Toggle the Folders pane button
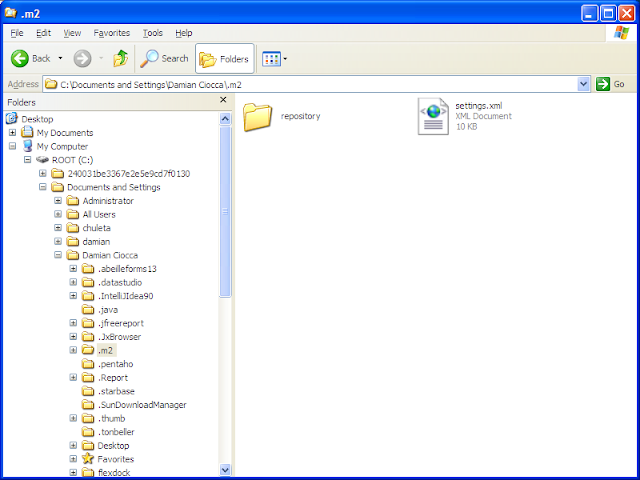 click(x=224, y=59)
